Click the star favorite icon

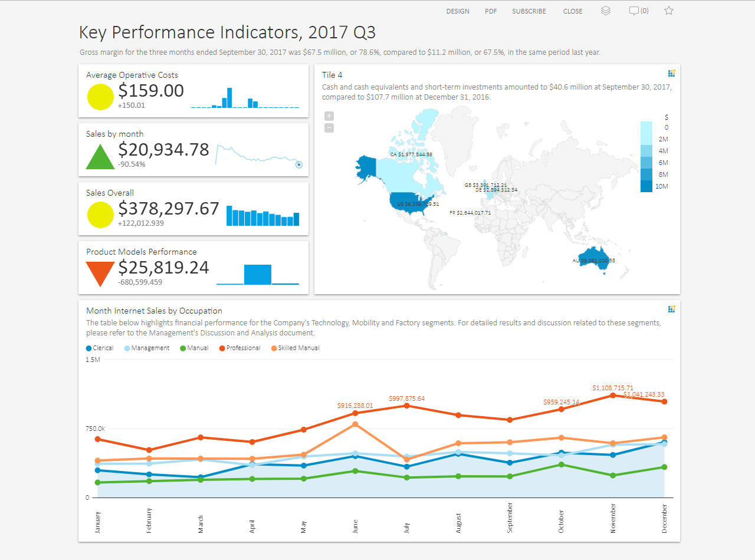click(x=668, y=11)
